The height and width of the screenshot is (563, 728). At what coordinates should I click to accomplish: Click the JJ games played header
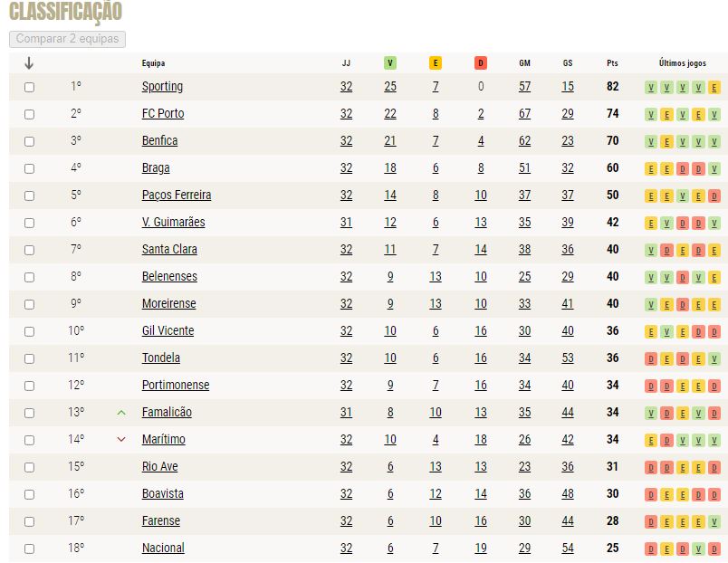click(346, 63)
